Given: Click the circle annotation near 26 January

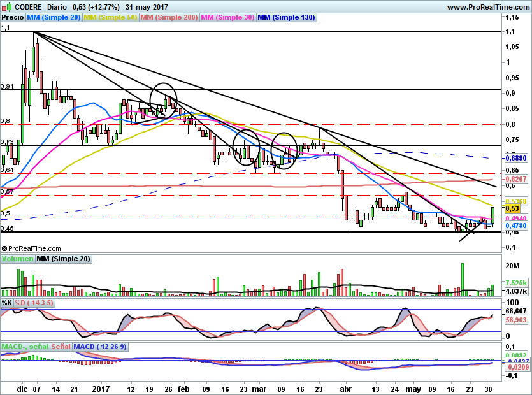Looking at the screenshot, I should tap(163, 101).
